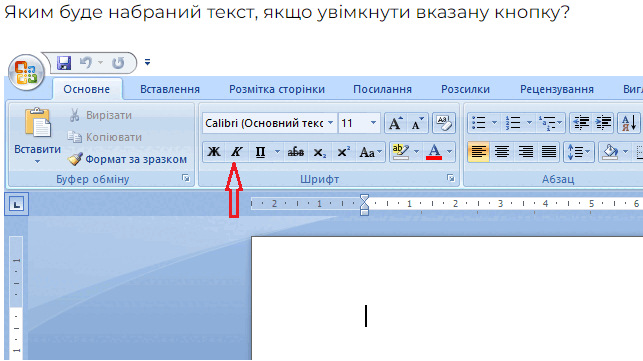The height and width of the screenshot is (361, 643).
Task: Open the Посилання tab
Action: [382, 89]
